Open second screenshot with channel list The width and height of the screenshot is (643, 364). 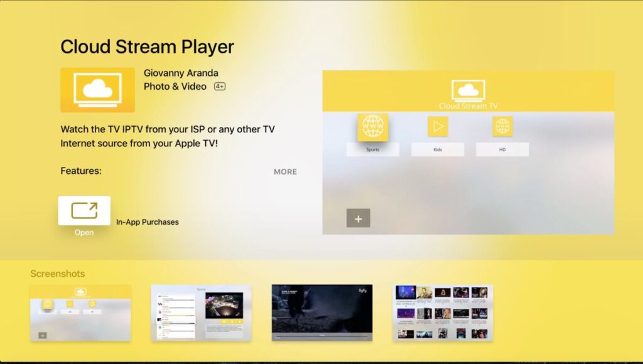tap(202, 313)
